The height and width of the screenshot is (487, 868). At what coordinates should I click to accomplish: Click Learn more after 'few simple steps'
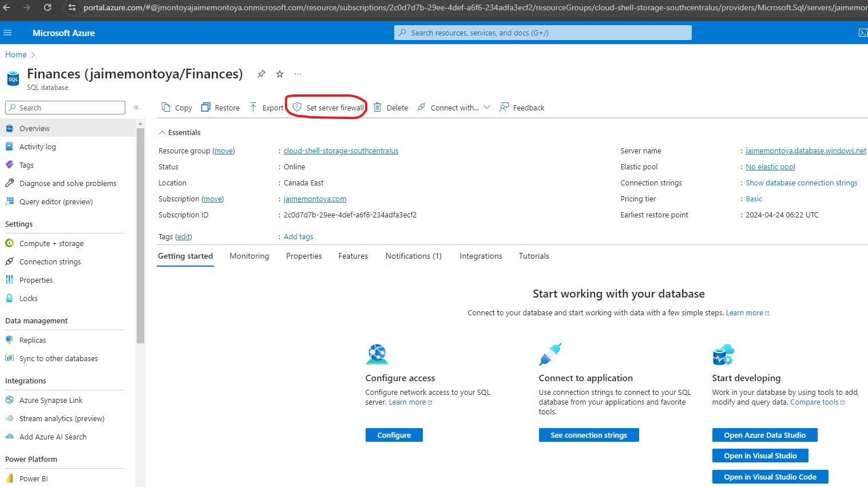coord(747,313)
